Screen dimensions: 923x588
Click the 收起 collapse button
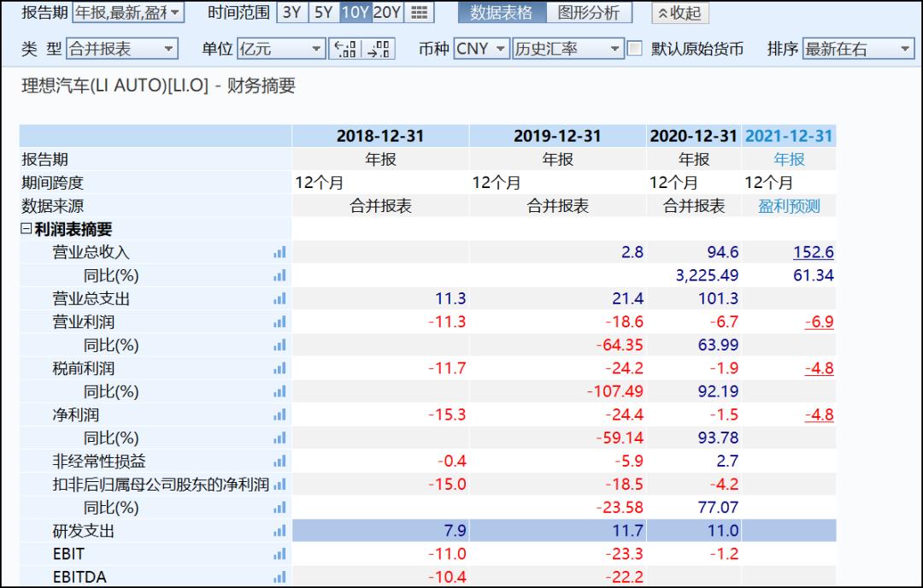(680, 13)
